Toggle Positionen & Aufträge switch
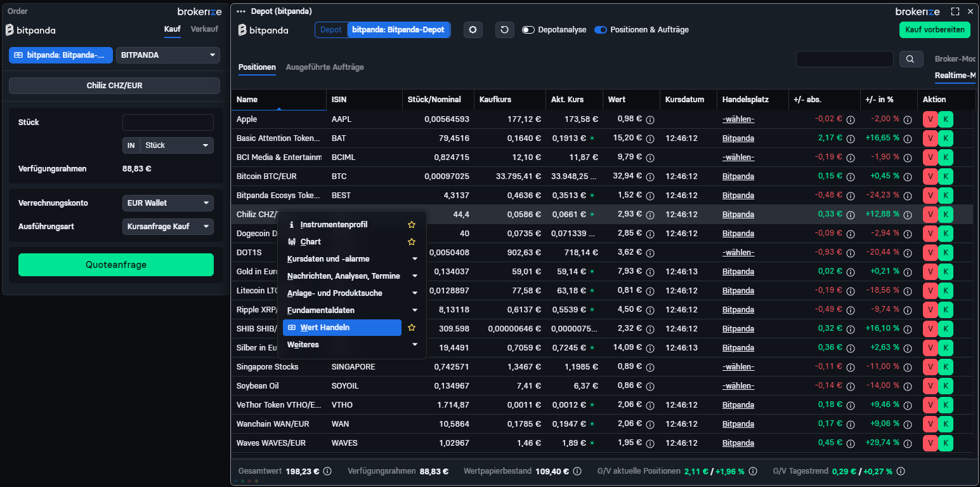 601,30
